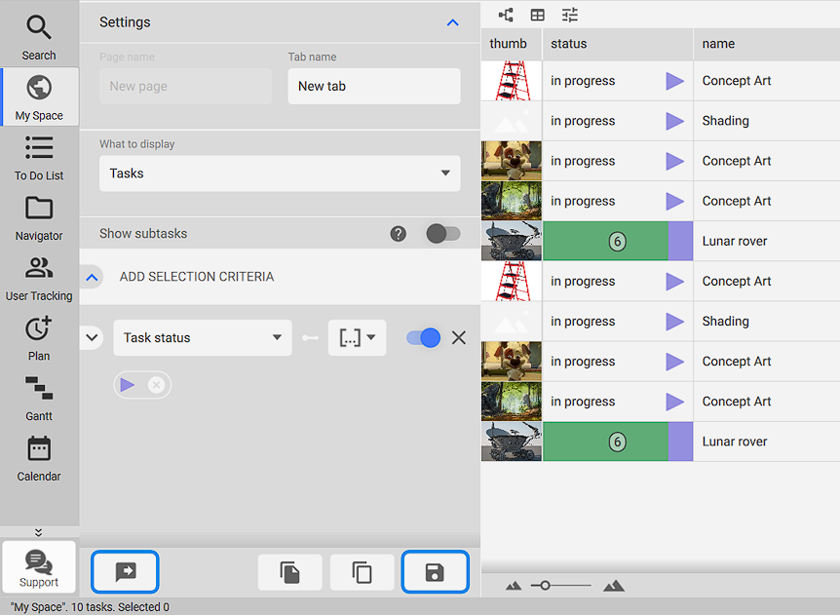
Task: Click the save floppy disk button
Action: pos(435,571)
